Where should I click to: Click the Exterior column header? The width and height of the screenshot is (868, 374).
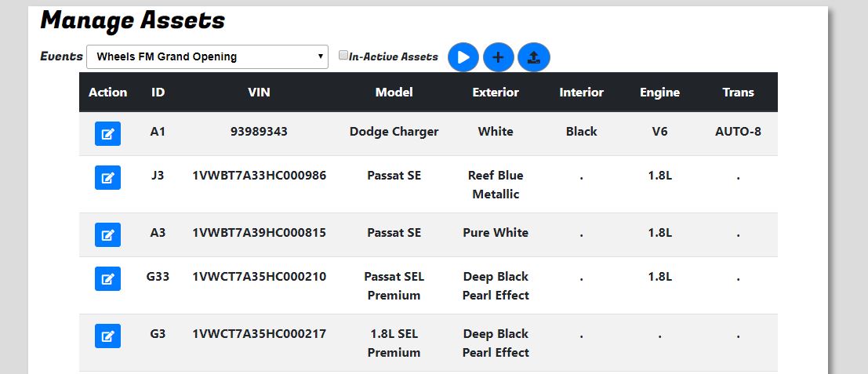pyautogui.click(x=496, y=93)
